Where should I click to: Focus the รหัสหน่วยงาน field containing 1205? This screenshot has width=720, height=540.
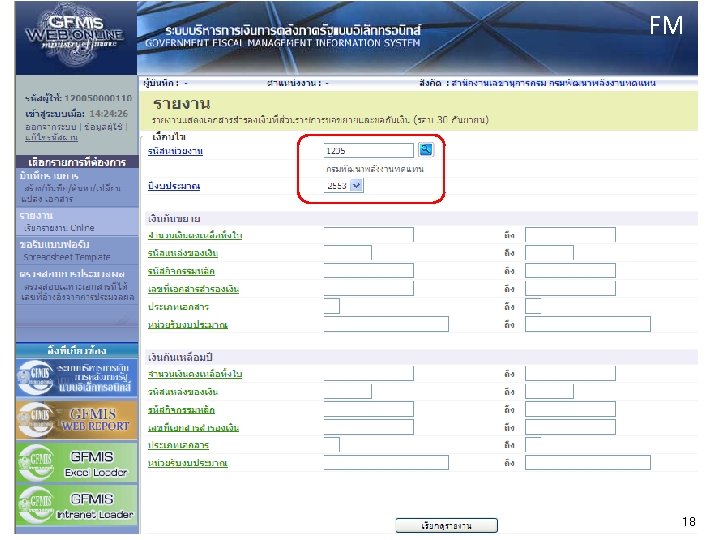pos(369,151)
